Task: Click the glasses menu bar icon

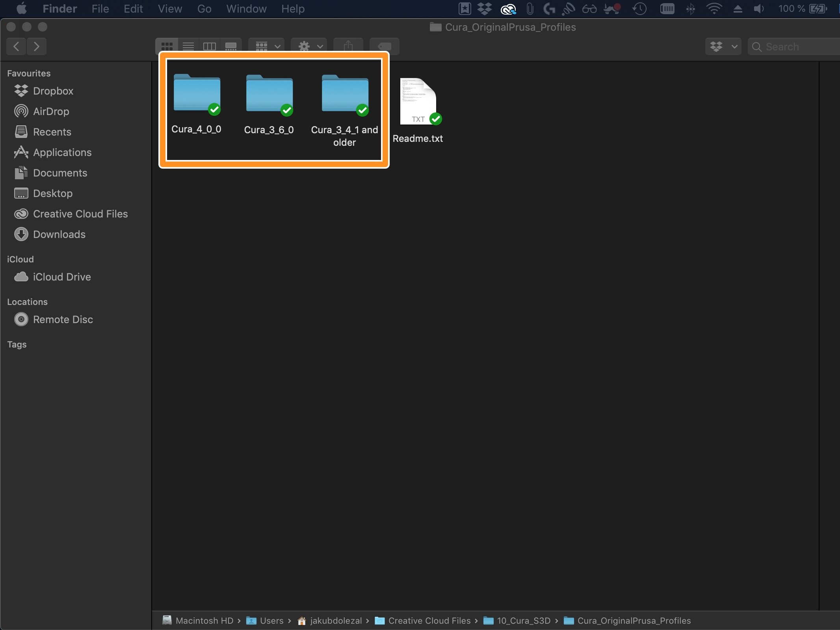Action: [589, 9]
